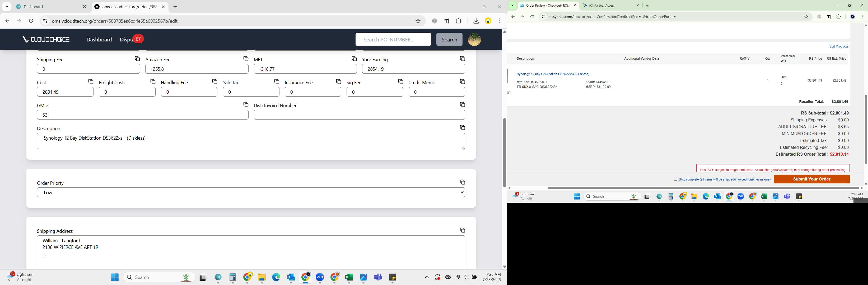
Task: Copy the GMD field icon
Action: [x=246, y=105]
